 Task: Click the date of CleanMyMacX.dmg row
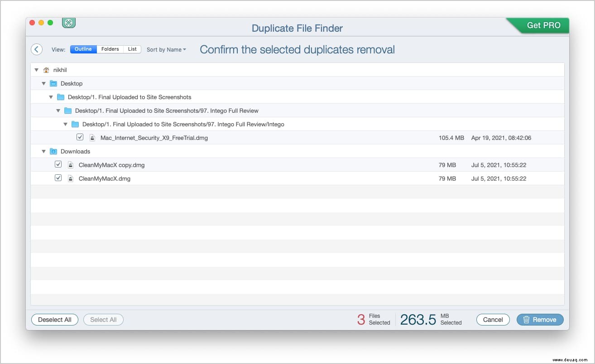(x=499, y=179)
